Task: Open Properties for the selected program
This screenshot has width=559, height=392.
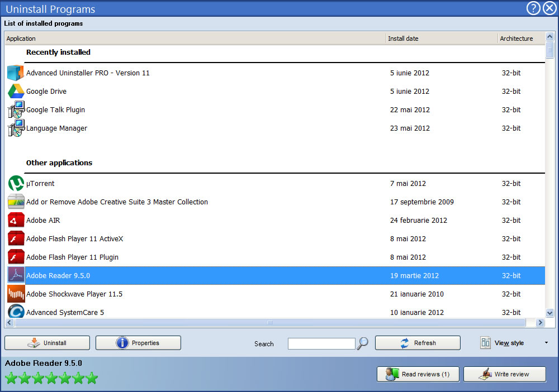Action: tap(138, 343)
